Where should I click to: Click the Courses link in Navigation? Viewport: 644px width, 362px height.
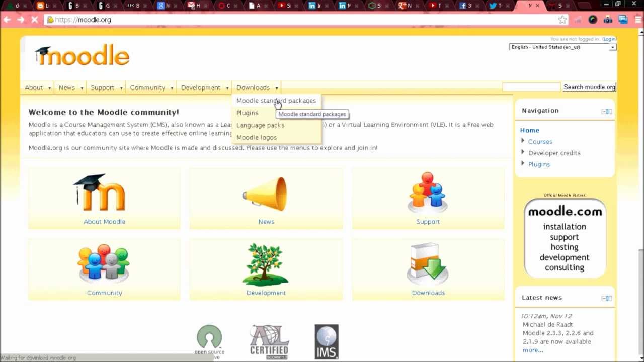click(x=540, y=142)
